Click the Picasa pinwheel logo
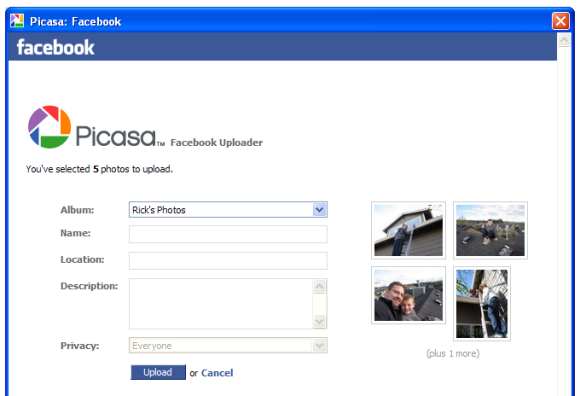This screenshot has width=580, height=396. (49, 127)
